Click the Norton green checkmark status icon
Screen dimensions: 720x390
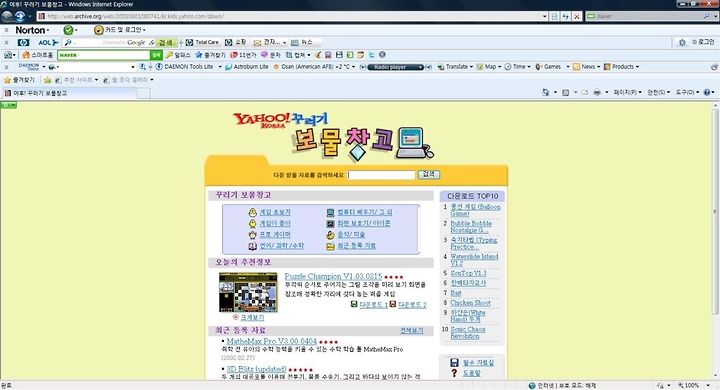click(68, 30)
